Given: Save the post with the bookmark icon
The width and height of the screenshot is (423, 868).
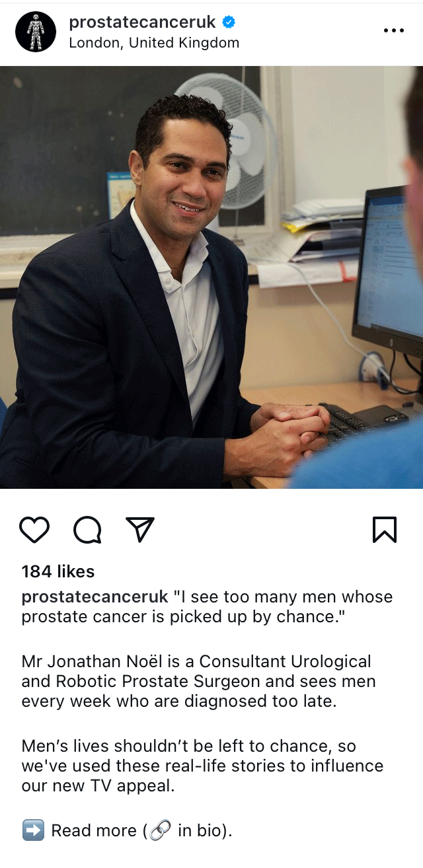Looking at the screenshot, I should (x=385, y=530).
